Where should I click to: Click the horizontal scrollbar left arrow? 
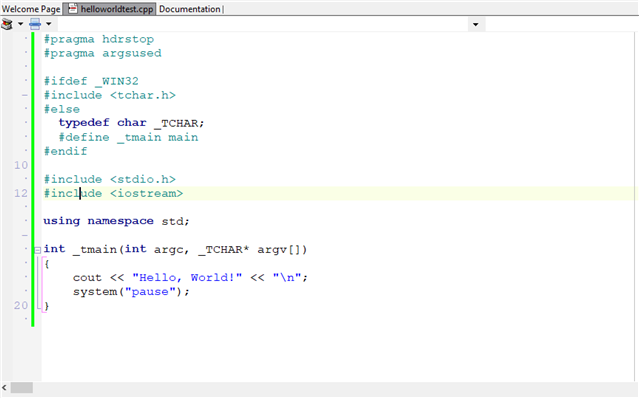click(4, 388)
